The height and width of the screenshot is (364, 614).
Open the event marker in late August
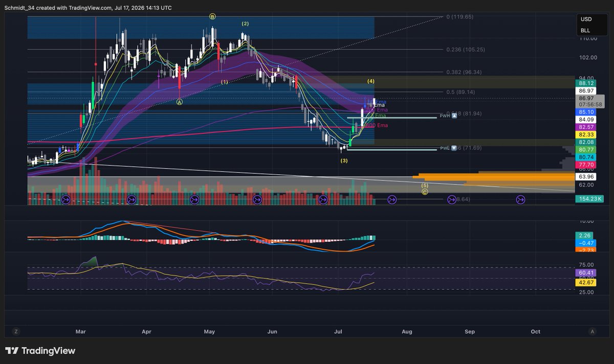[x=452, y=199]
